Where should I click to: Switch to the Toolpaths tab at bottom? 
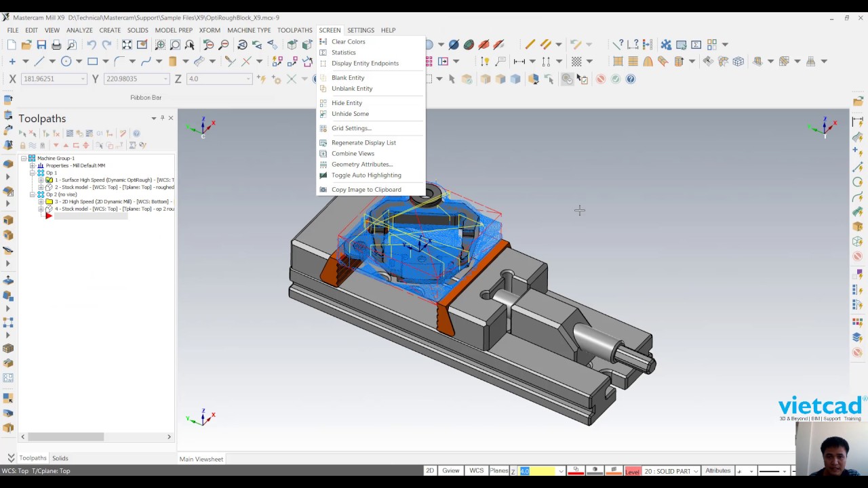pos(33,458)
